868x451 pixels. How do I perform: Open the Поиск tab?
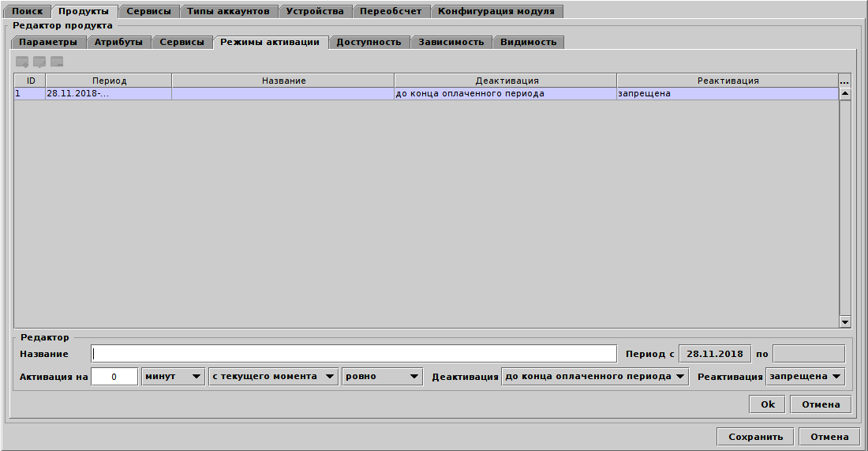point(27,11)
